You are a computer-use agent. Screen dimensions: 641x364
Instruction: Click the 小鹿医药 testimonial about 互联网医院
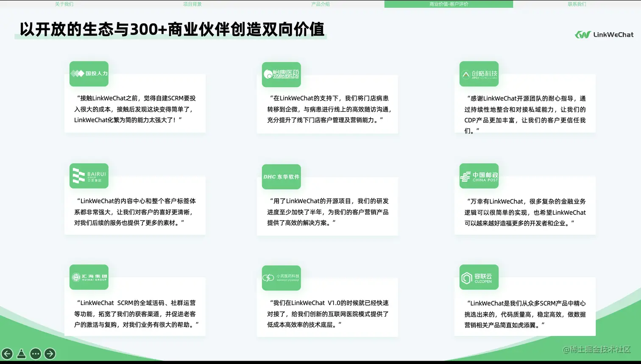point(328,314)
